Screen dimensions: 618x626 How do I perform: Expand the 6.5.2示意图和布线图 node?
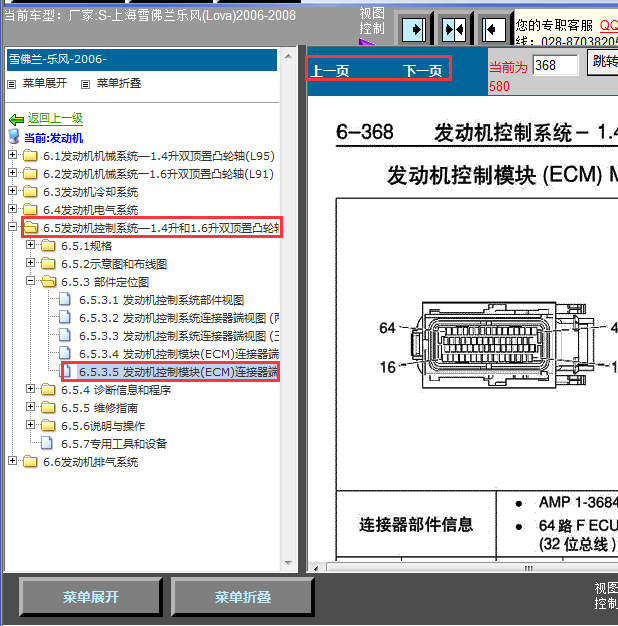coord(30,263)
